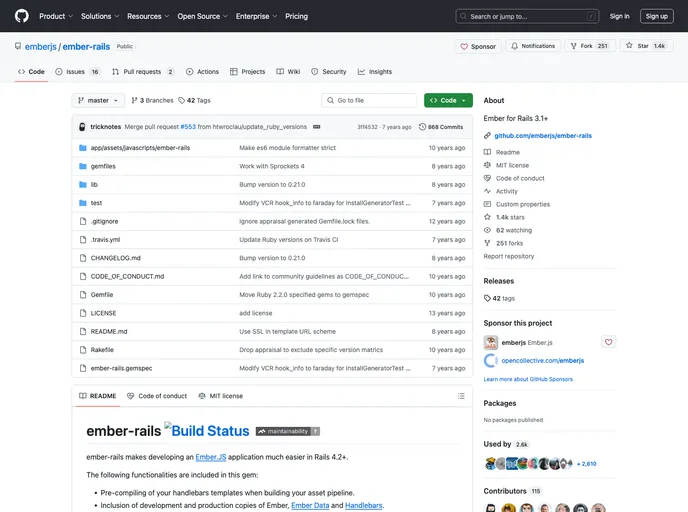
Task: Click the LICENSE file icon
Action: tap(82, 313)
